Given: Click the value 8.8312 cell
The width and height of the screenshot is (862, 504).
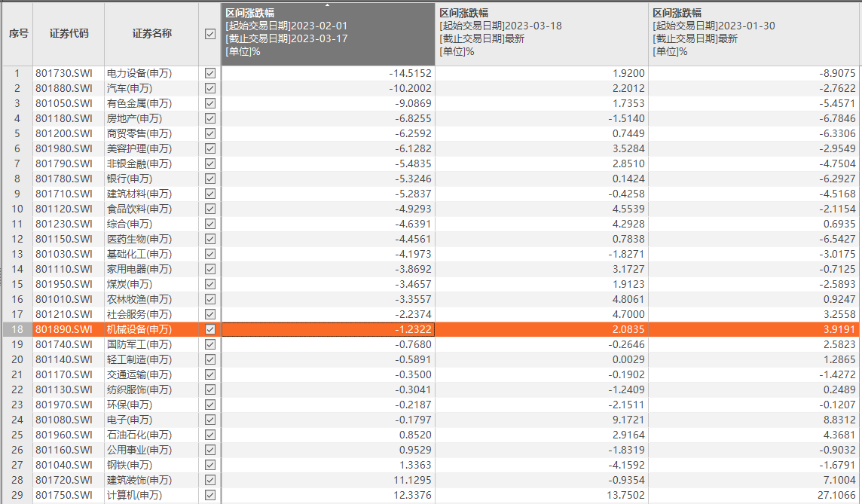Looking at the screenshot, I should pyautogui.click(x=755, y=420).
